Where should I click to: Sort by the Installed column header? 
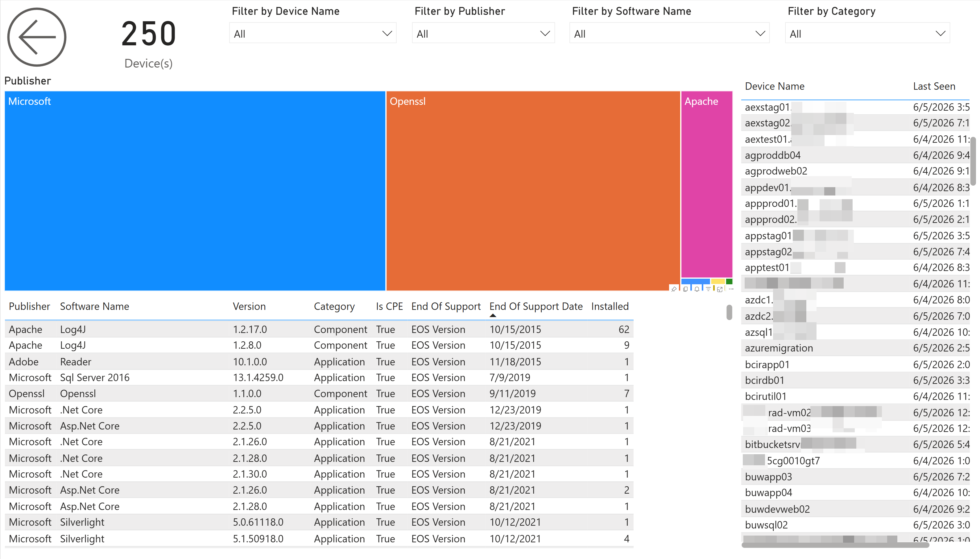[x=610, y=306]
